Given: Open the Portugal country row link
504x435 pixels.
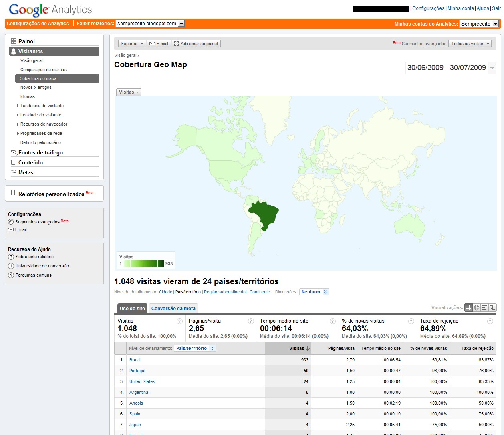Looking at the screenshot, I should tap(137, 371).
